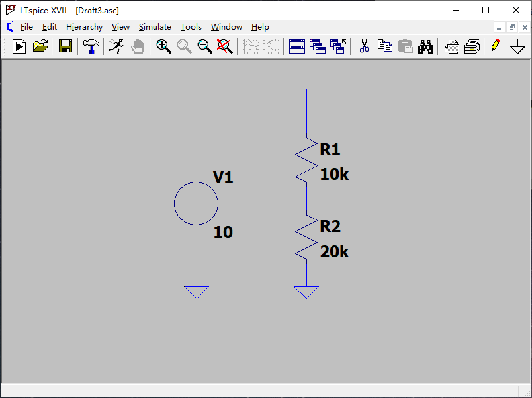Screen dimensions: 532x398
Task: Click the Zoom Out magnifier icon
Action: 204,46
